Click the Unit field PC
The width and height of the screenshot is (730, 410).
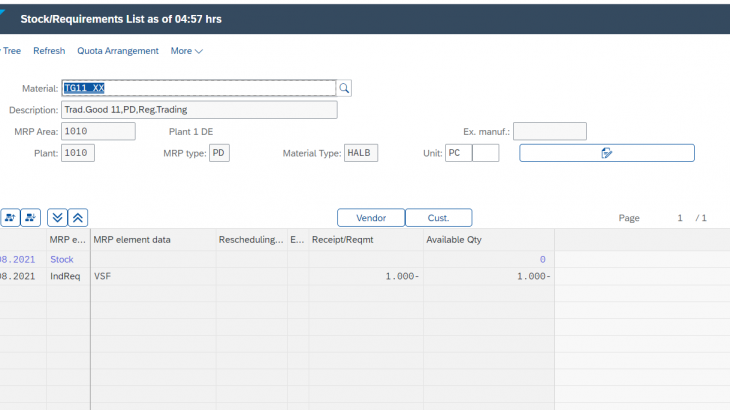[459, 153]
